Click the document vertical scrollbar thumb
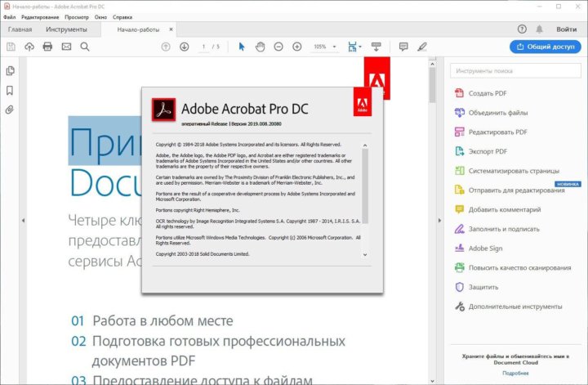This screenshot has width=588, height=385. (432, 85)
